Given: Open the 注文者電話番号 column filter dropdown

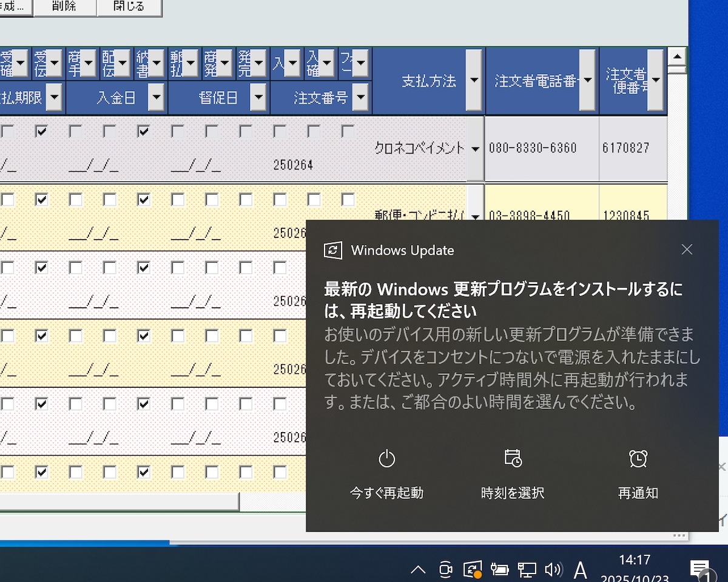Looking at the screenshot, I should (x=587, y=81).
